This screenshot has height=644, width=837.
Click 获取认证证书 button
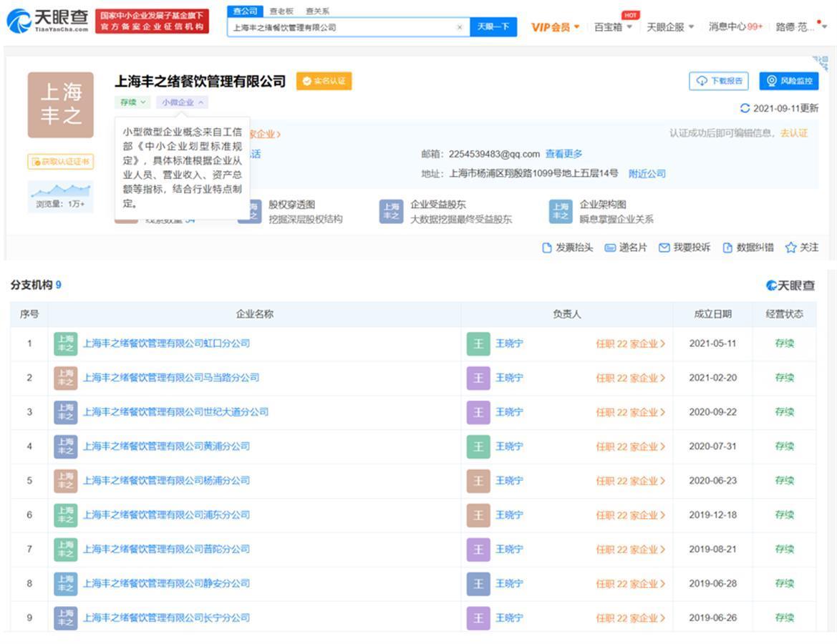click(x=61, y=161)
